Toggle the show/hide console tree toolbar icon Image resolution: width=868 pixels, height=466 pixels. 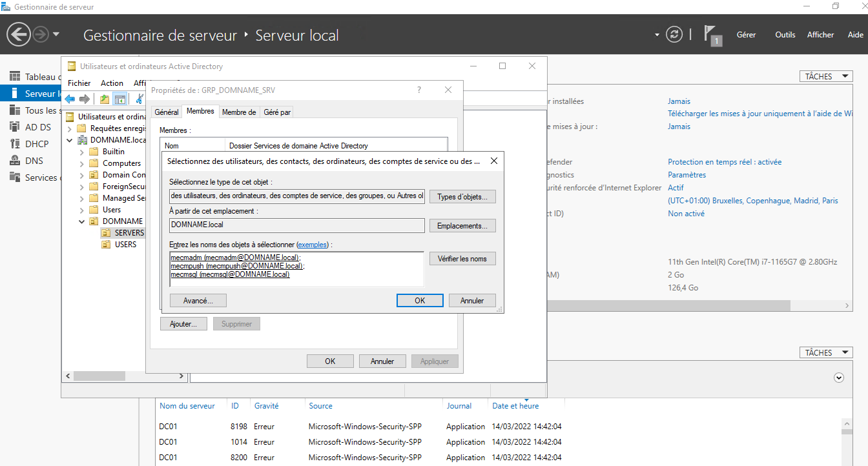coord(119,99)
